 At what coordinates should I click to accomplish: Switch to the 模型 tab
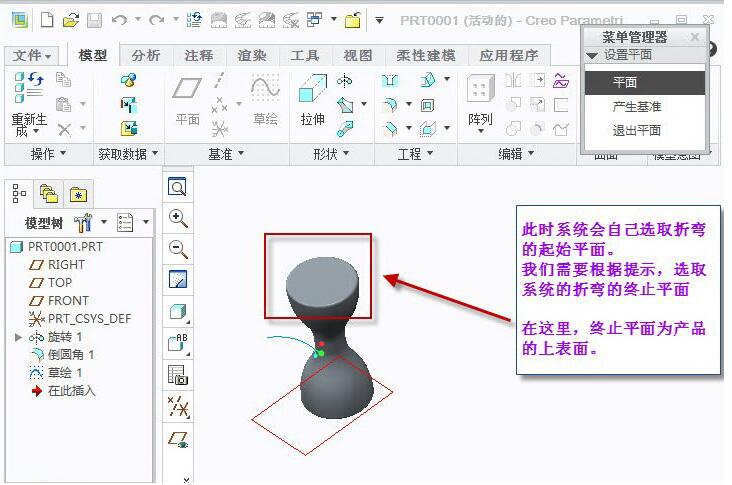[92, 56]
